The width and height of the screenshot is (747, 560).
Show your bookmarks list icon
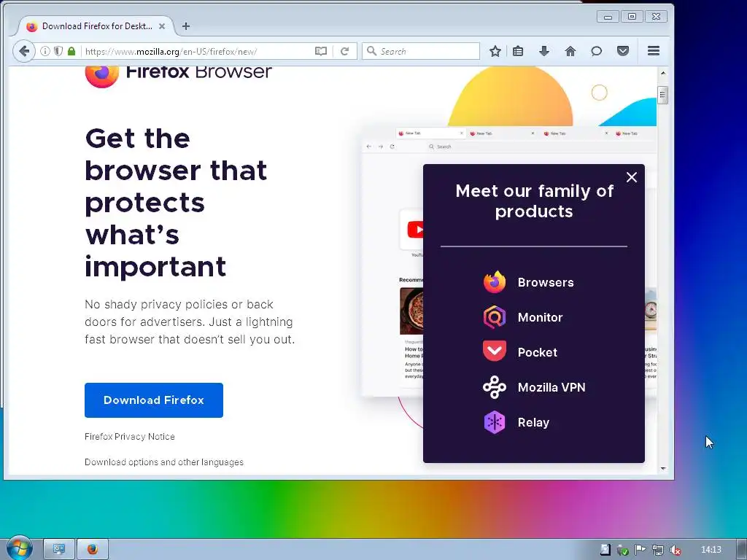tap(518, 51)
